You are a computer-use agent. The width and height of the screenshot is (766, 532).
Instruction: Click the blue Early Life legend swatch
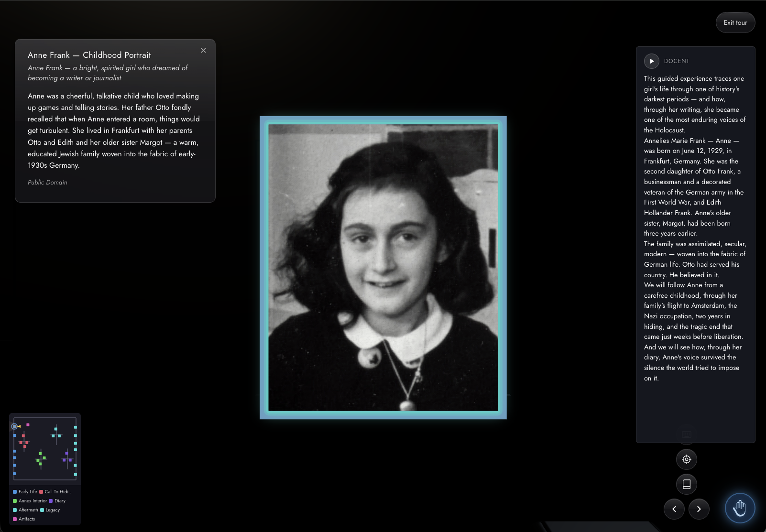coord(15,492)
